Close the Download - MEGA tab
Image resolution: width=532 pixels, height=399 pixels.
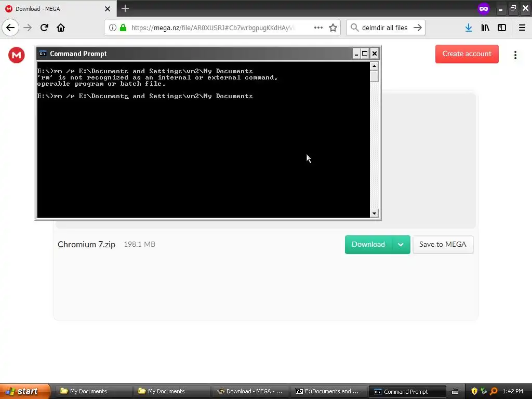[108, 9]
